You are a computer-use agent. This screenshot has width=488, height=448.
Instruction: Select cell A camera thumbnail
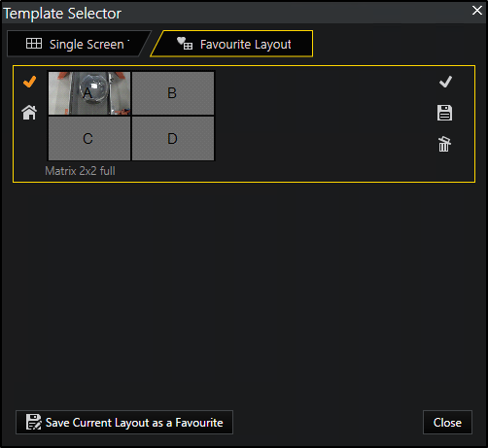(x=89, y=93)
